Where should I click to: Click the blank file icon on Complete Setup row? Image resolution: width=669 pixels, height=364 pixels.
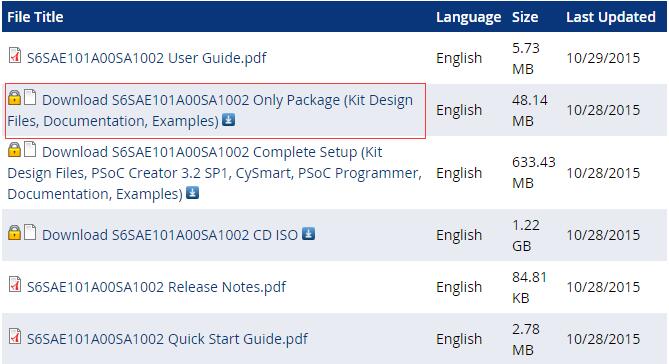(x=30, y=149)
